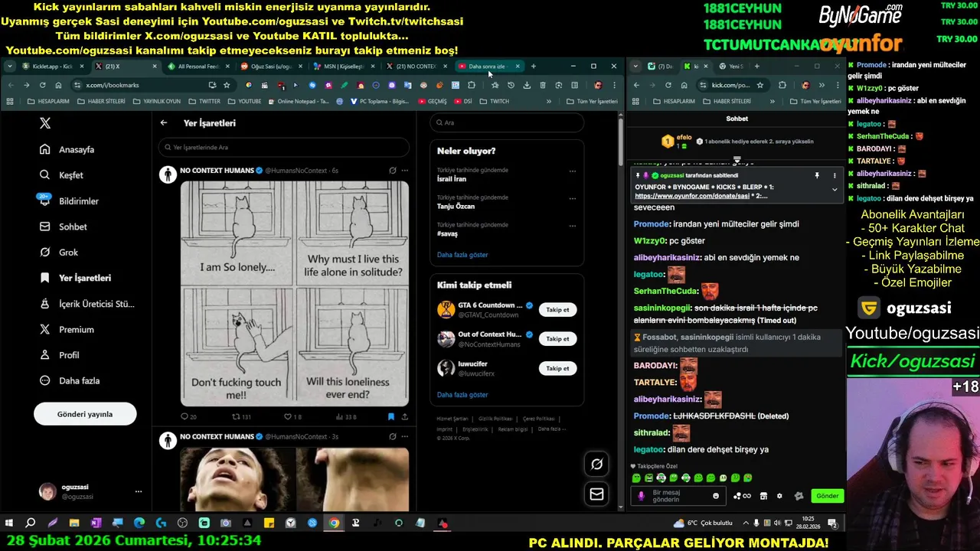Viewport: 980px width, 551px height.
Task: Open oguzsasi account switcher dots
Action: (139, 491)
